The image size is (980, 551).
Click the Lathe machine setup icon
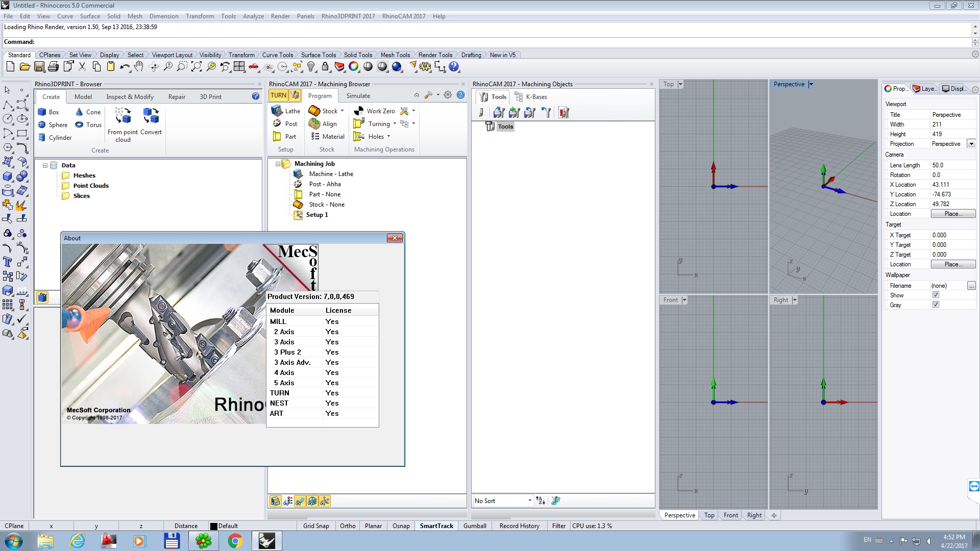(x=286, y=111)
